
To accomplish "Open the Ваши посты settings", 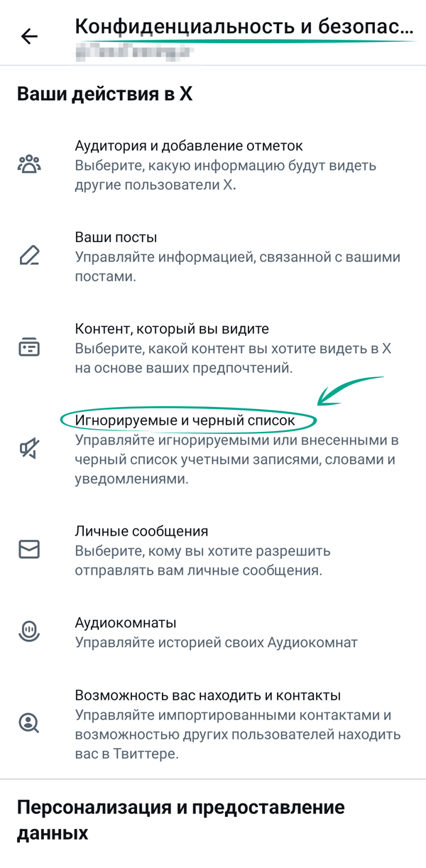I will click(116, 237).
